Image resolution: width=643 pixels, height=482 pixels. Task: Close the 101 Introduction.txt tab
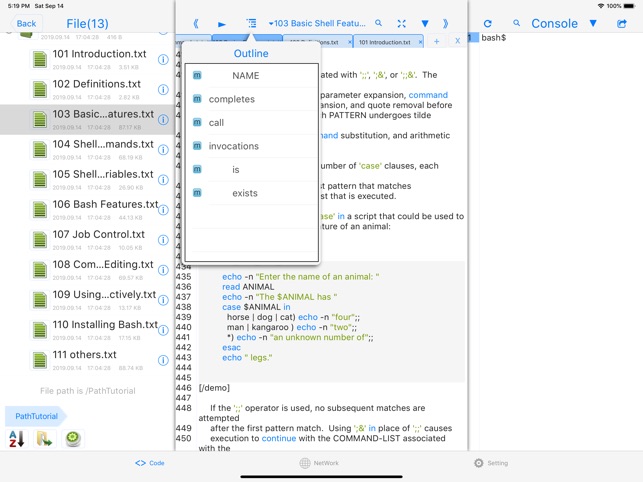point(420,42)
